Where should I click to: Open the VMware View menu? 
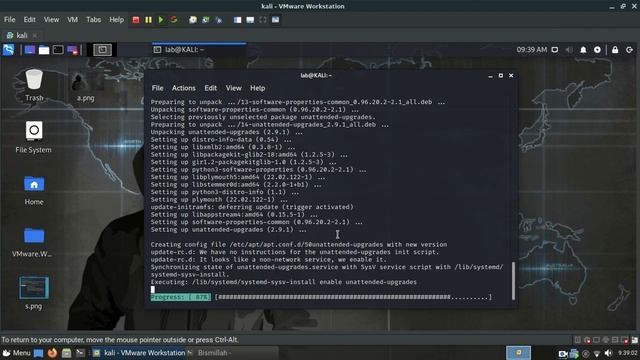tap(51, 20)
